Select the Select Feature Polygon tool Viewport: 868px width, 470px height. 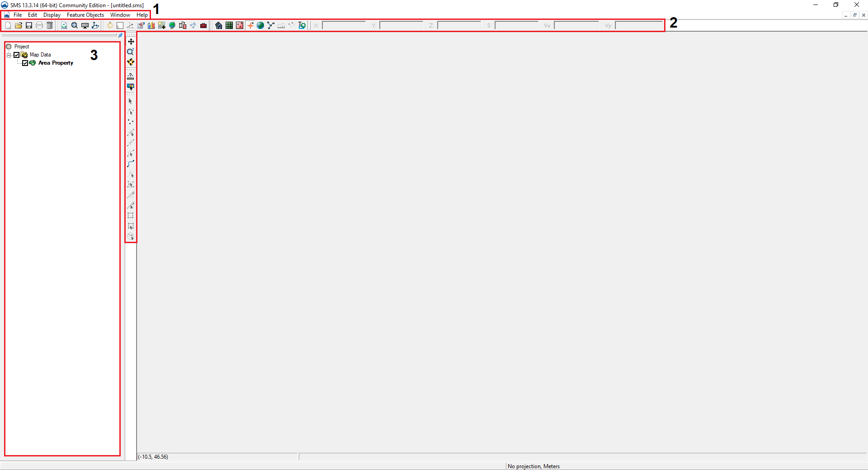(x=131, y=184)
